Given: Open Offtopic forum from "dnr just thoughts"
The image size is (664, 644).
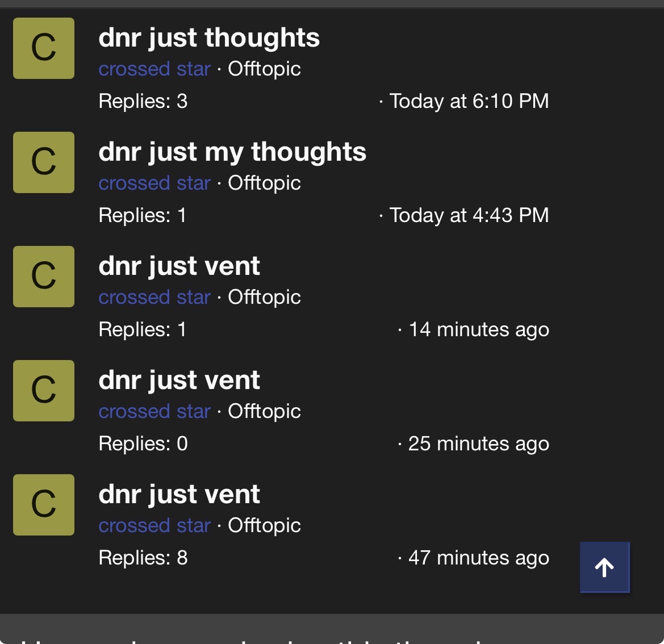Looking at the screenshot, I should (x=264, y=69).
